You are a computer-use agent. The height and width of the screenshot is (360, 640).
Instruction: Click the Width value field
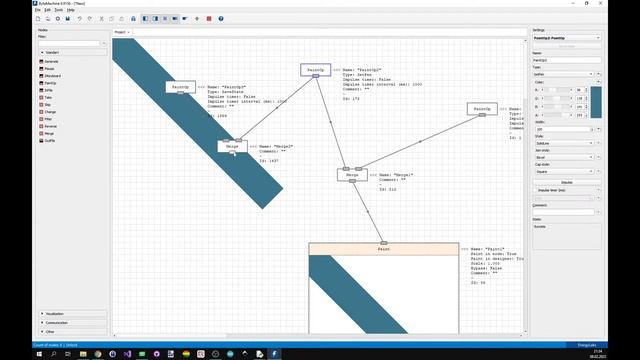coord(563,129)
